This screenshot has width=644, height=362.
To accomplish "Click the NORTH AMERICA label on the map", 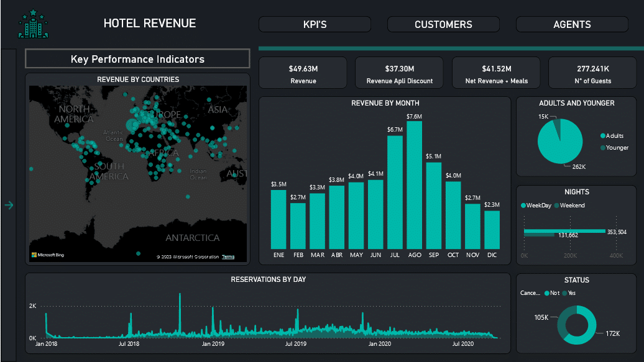I will [x=74, y=114].
